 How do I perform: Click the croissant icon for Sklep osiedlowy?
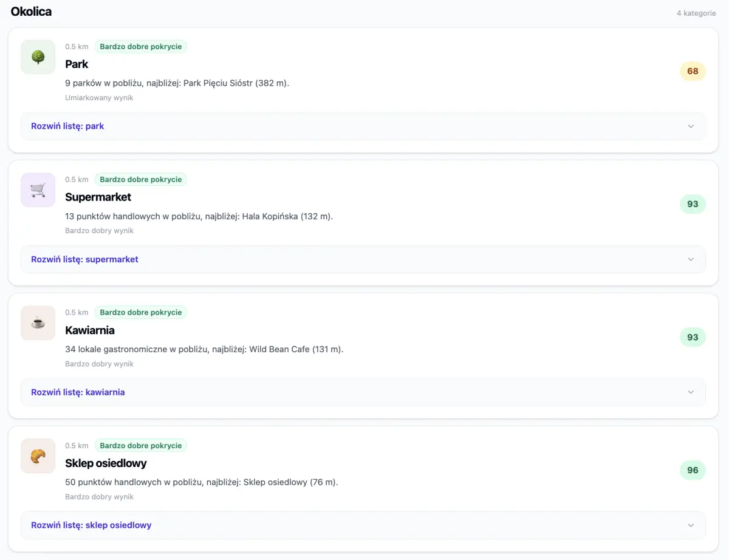click(x=38, y=456)
